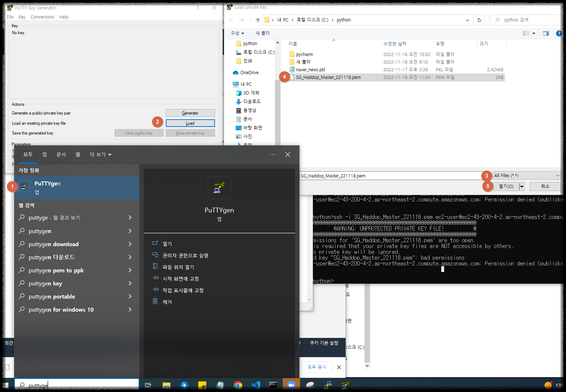The image size is (566, 392).
Task: Open the 구성 organize dropdown
Action: [x=237, y=33]
